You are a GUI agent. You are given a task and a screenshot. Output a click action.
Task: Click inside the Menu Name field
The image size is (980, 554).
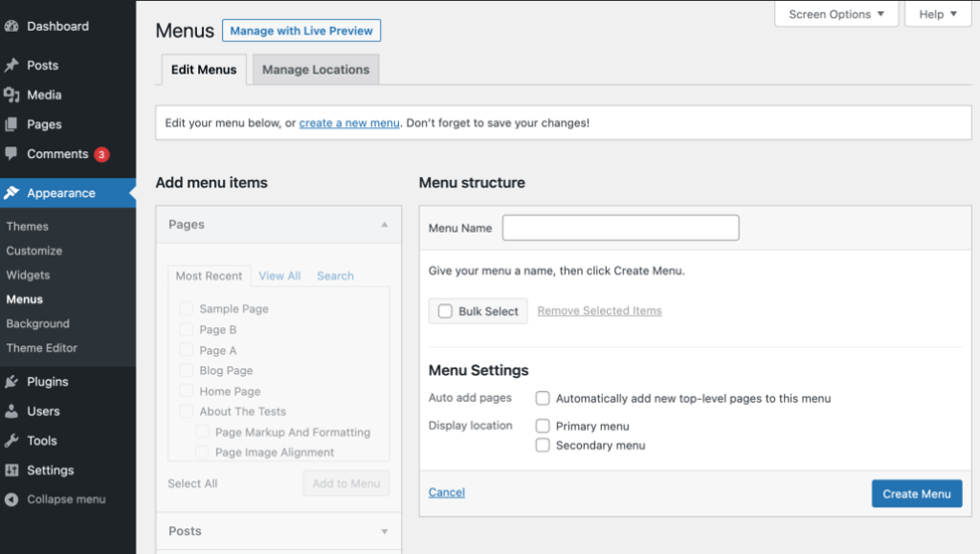click(x=620, y=228)
